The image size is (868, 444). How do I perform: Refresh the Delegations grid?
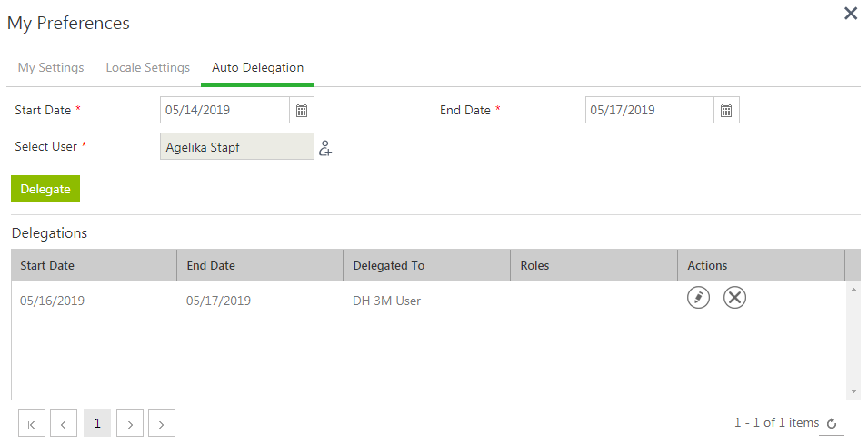[x=831, y=423]
